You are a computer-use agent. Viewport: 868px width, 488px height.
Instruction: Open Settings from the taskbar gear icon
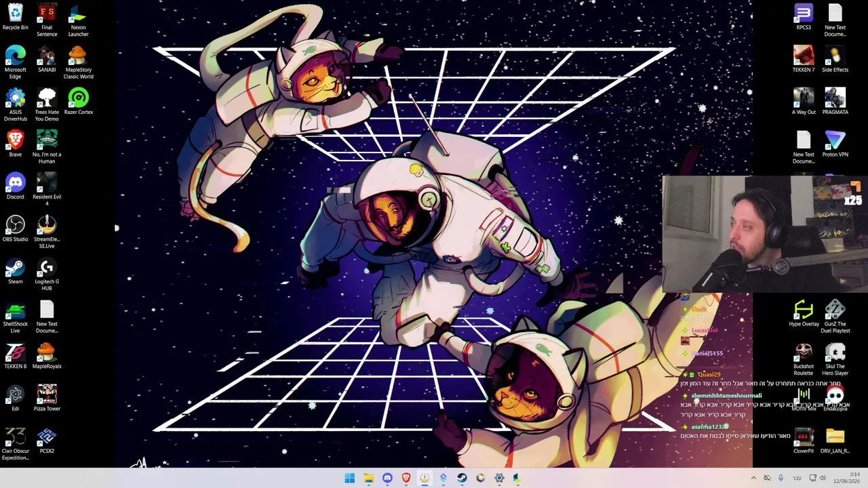coord(499,478)
